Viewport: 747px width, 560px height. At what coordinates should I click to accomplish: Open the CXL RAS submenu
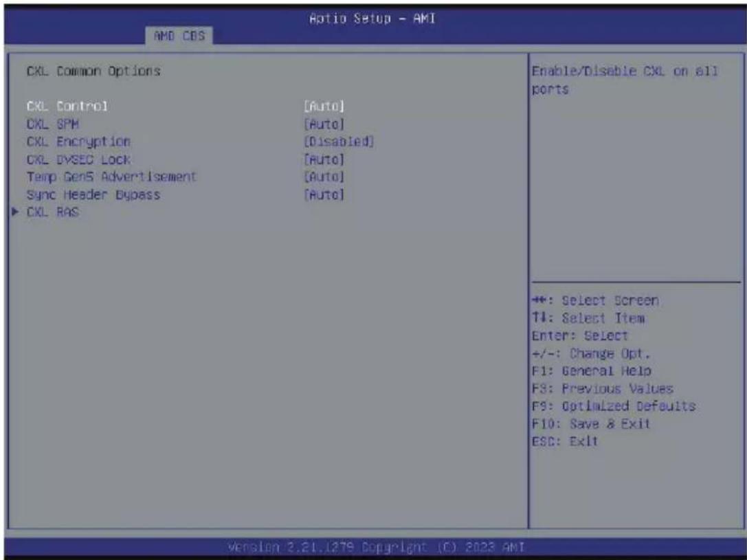(52, 212)
